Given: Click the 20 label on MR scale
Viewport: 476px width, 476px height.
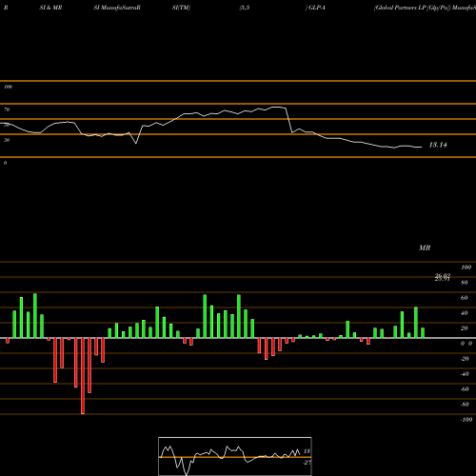Looking at the screenshot, I should point(465,328).
